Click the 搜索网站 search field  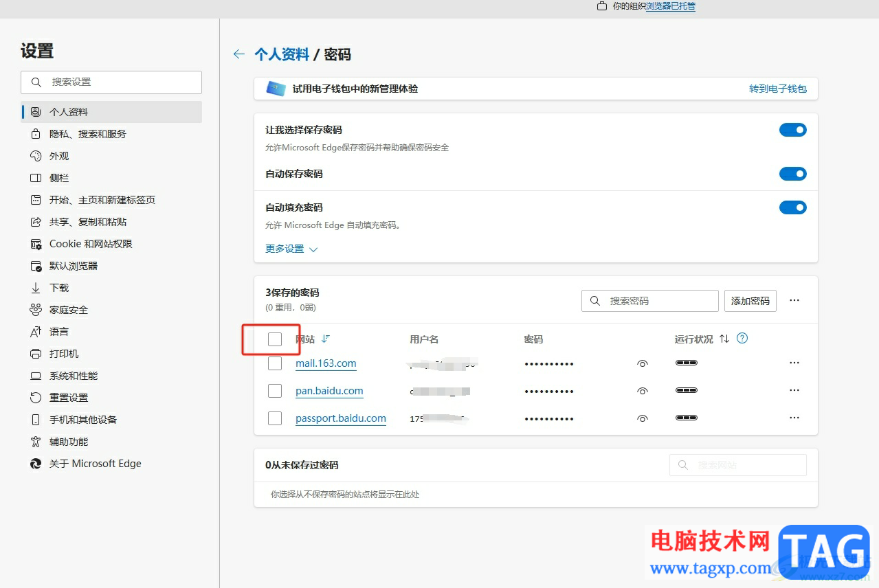[x=738, y=465]
